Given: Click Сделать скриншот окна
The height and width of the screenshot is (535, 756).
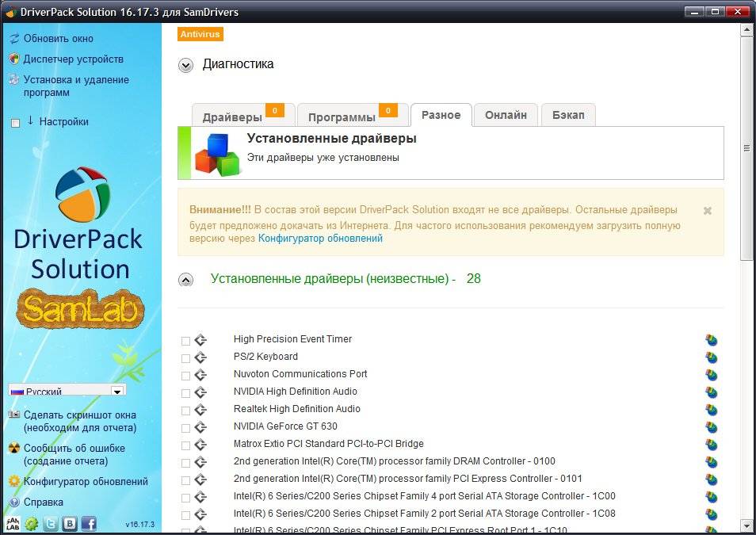Looking at the screenshot, I should tap(80, 421).
